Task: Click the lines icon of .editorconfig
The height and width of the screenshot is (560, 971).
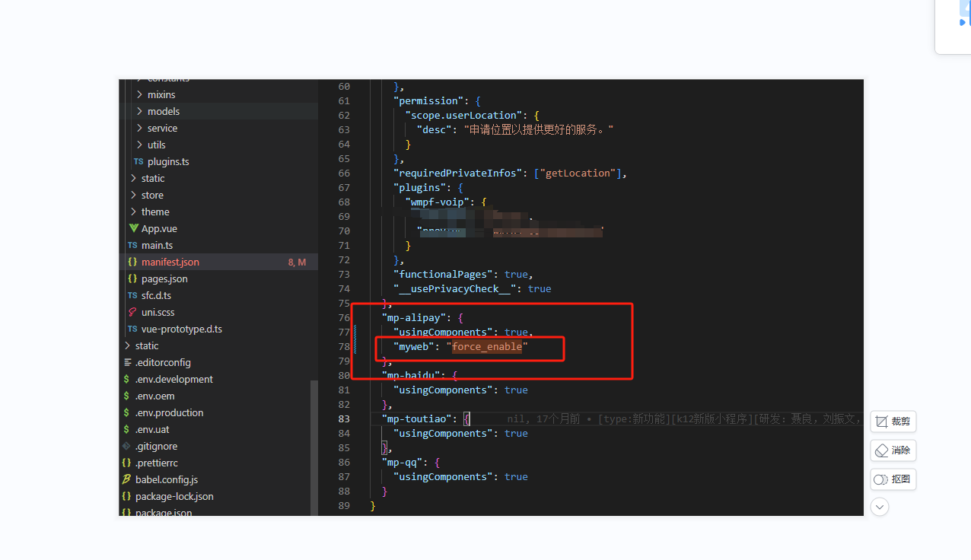Action: (x=127, y=362)
